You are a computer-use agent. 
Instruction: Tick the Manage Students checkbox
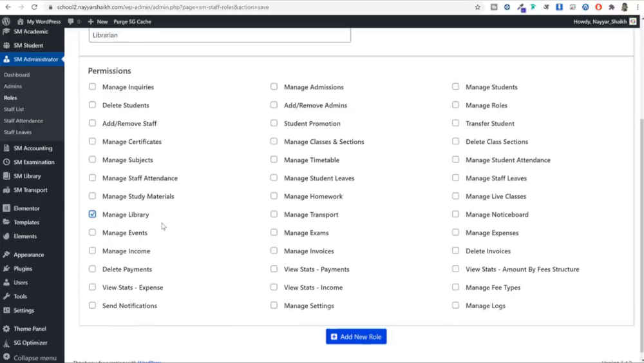pos(455,86)
